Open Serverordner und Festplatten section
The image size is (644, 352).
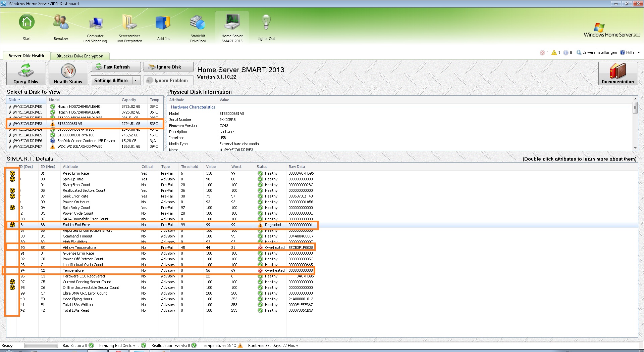[x=129, y=29]
